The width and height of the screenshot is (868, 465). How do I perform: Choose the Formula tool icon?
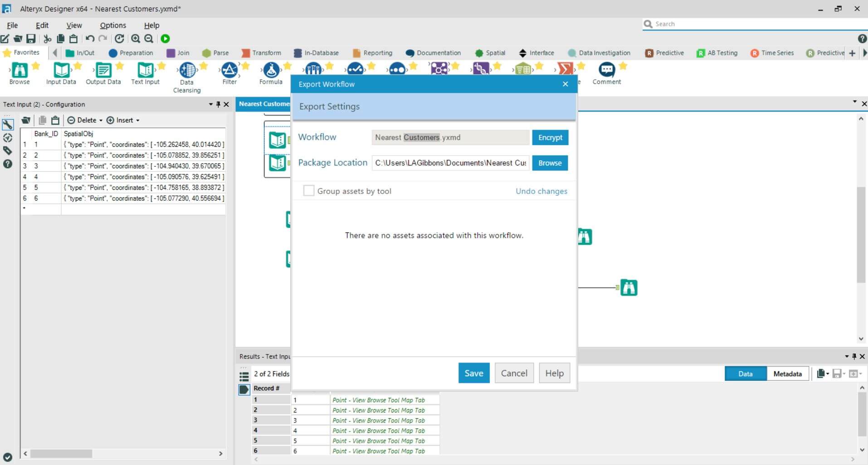coord(271,71)
